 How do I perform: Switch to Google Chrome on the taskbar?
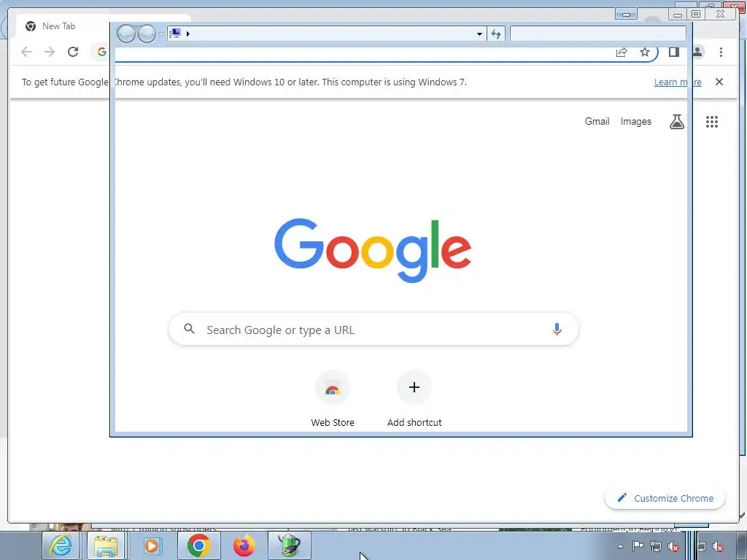click(x=198, y=545)
